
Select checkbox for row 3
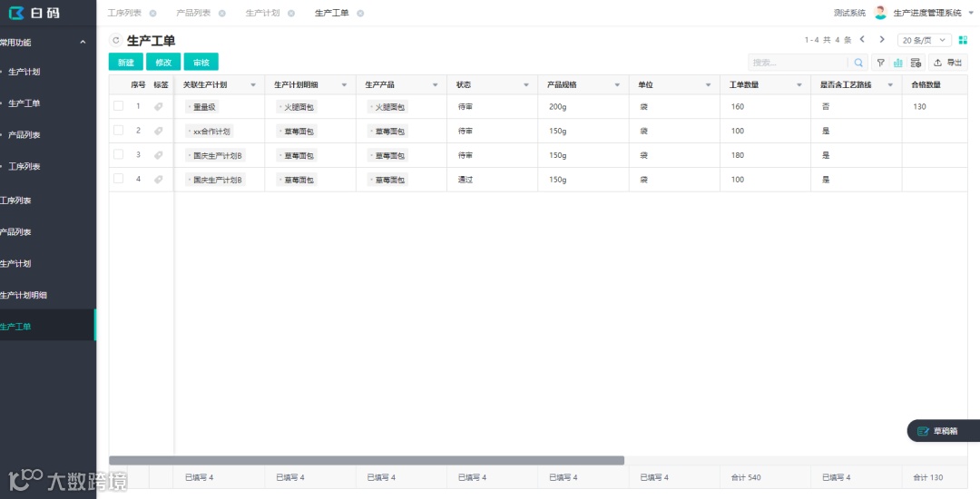118,154
